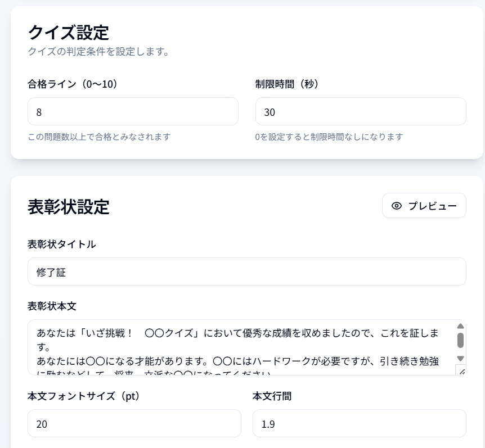Select the 表彰状タイトル field containing 修了証
Viewport: 485px width, 448px height.
click(x=247, y=271)
